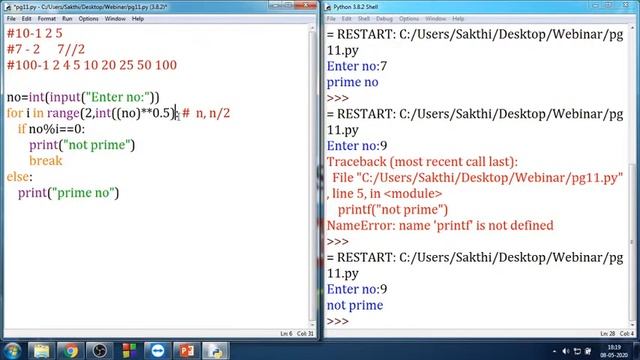
Task: Click the trailing comment '# n, n/2'
Action: 206,113
